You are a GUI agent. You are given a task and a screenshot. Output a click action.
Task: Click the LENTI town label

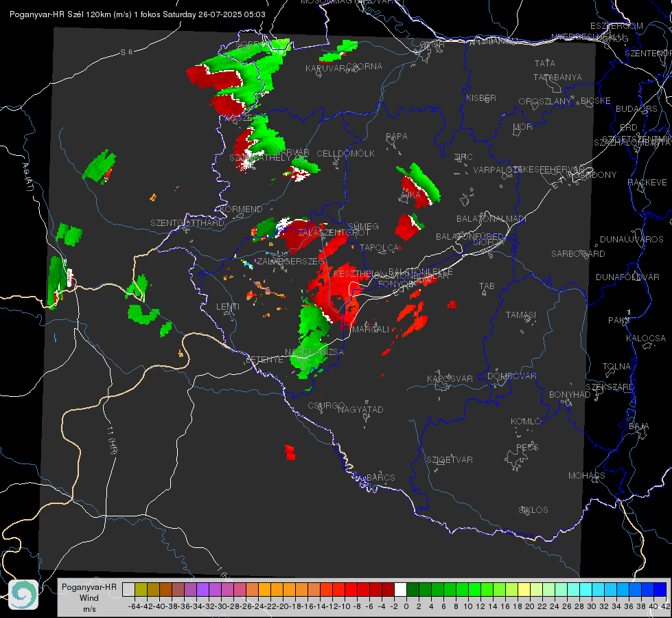228,307
